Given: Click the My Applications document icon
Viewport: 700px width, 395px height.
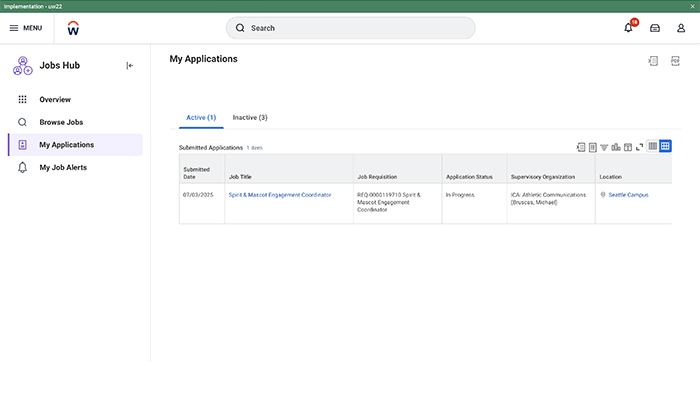Looking at the screenshot, I should 22,145.
